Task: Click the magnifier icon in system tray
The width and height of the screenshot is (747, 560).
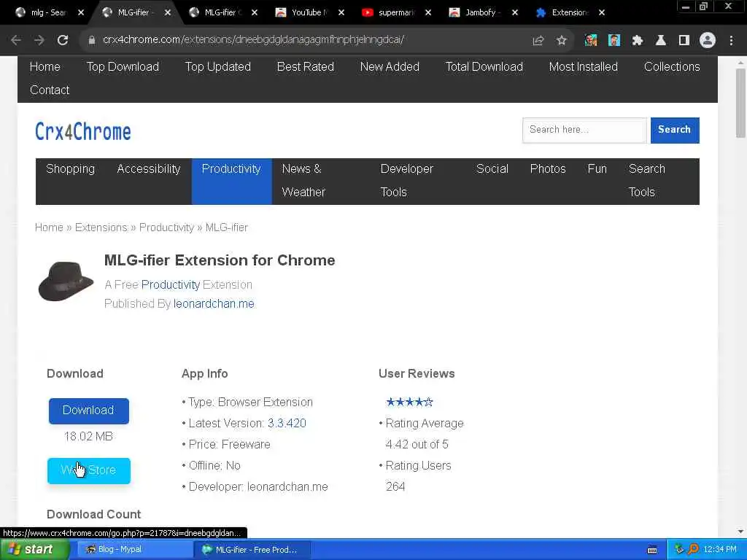Action: (693, 550)
